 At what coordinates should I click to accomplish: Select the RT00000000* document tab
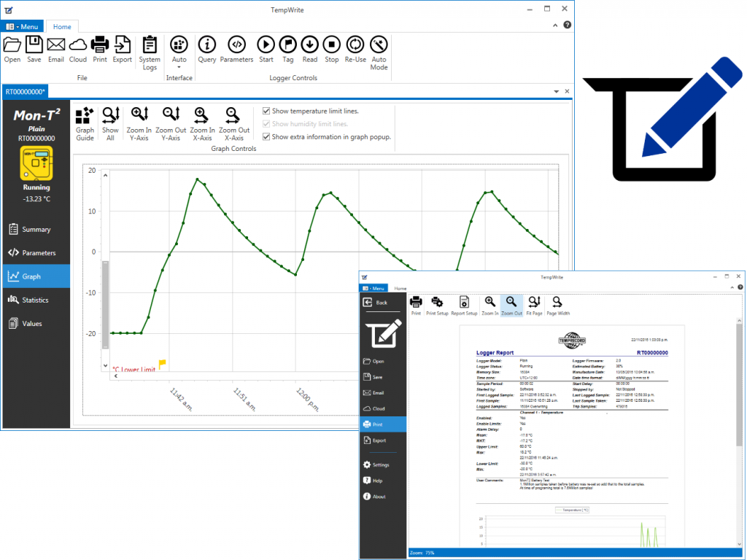pos(26,91)
